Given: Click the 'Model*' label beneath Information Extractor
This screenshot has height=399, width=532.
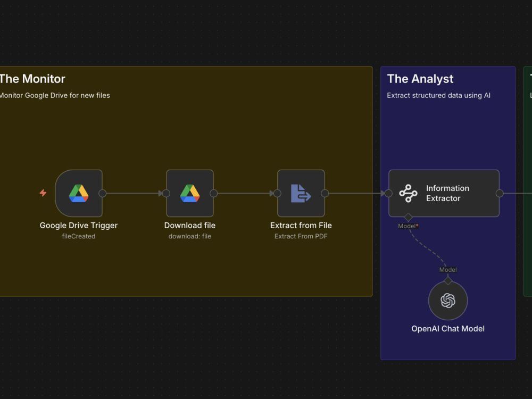Looking at the screenshot, I should 408,226.
